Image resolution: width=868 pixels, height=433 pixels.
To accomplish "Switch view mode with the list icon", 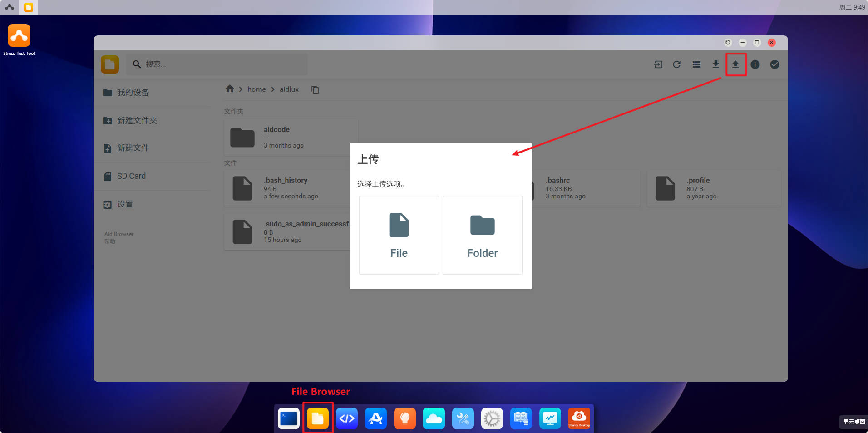I will [696, 64].
